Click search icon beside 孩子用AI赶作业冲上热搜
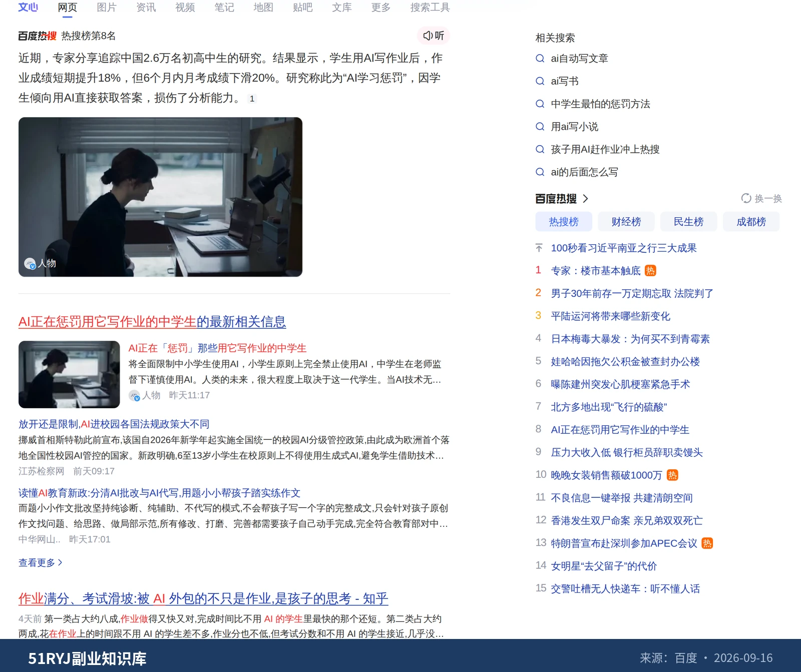The height and width of the screenshot is (672, 801). [540, 149]
